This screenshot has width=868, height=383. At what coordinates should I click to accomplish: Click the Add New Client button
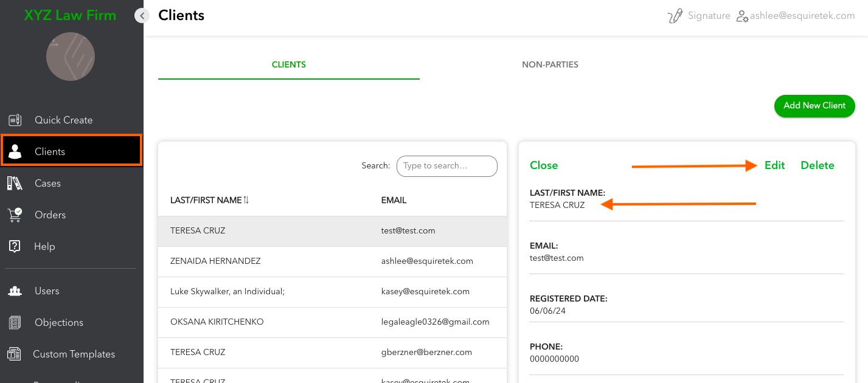(814, 106)
